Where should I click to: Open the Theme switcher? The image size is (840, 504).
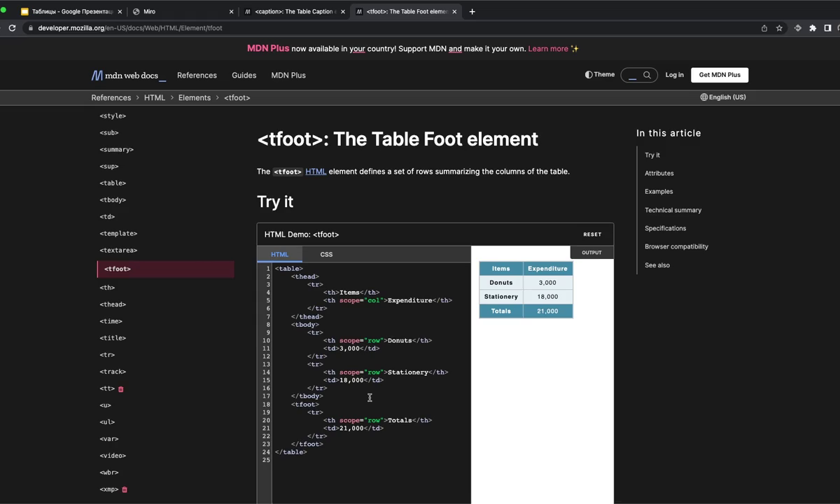[600, 75]
